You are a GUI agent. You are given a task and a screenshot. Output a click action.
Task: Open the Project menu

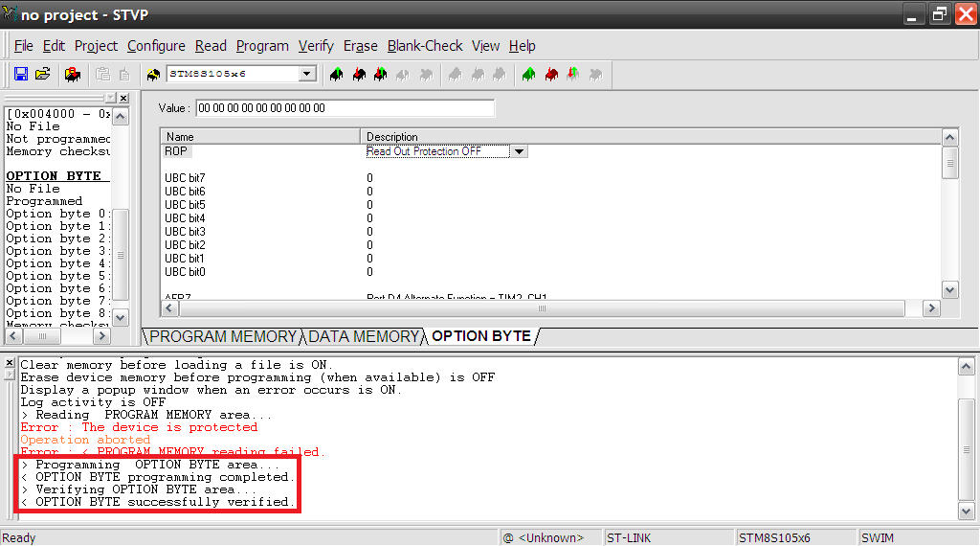96,46
